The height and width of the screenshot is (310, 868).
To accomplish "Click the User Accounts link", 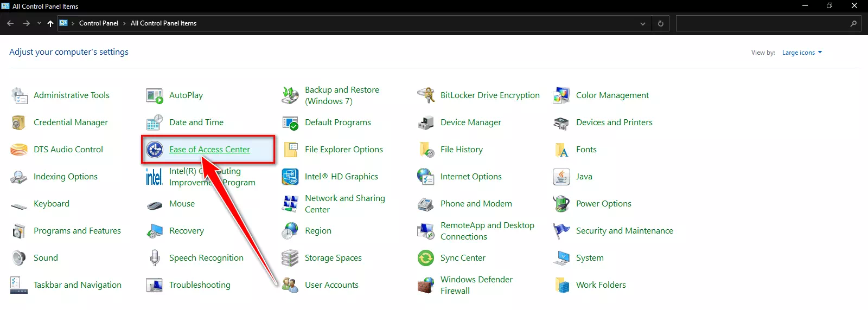I will 331,285.
